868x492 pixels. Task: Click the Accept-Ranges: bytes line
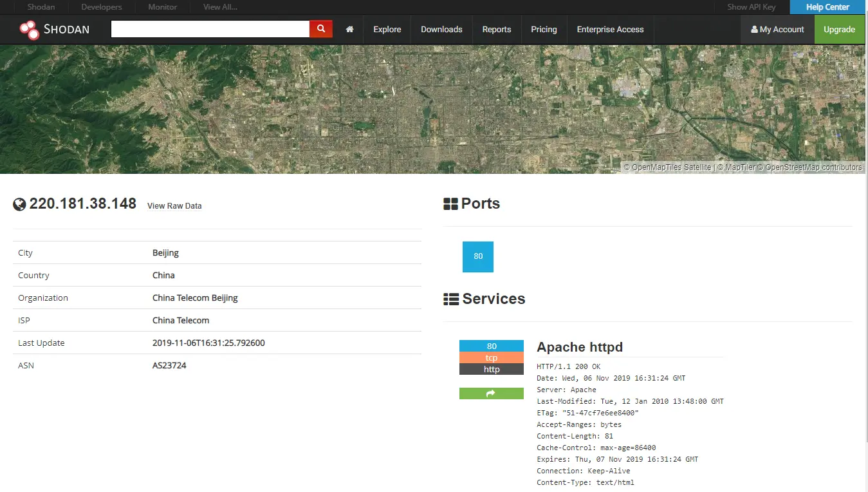click(x=579, y=424)
